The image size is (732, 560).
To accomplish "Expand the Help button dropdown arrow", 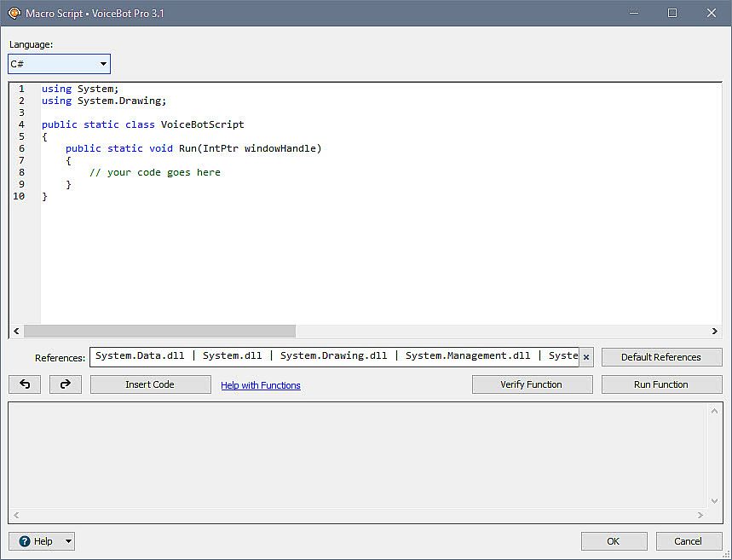I will pos(68,541).
